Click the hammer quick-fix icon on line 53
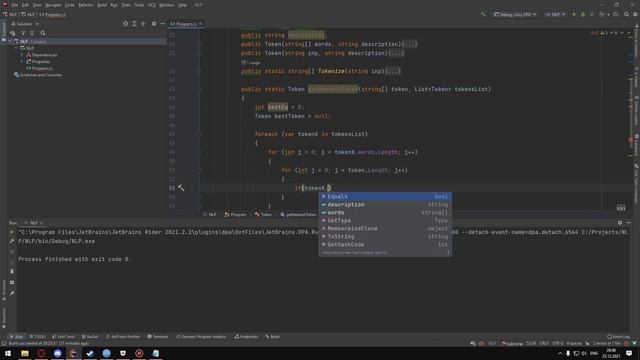 coord(181,188)
